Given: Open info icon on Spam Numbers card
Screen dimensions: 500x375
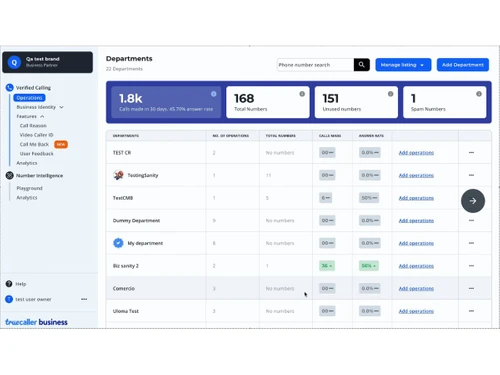Looking at the screenshot, I should tap(479, 94).
